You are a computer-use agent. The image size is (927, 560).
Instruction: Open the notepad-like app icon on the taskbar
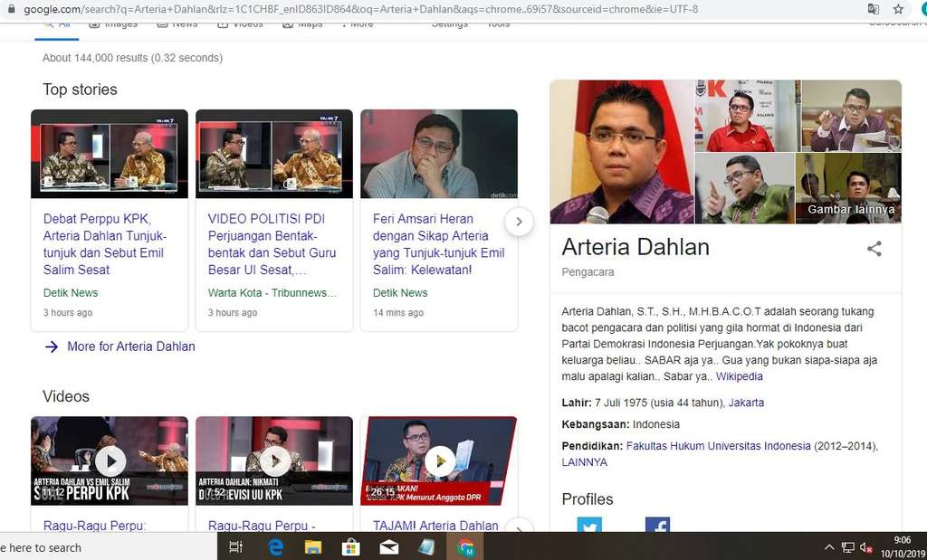(426, 547)
